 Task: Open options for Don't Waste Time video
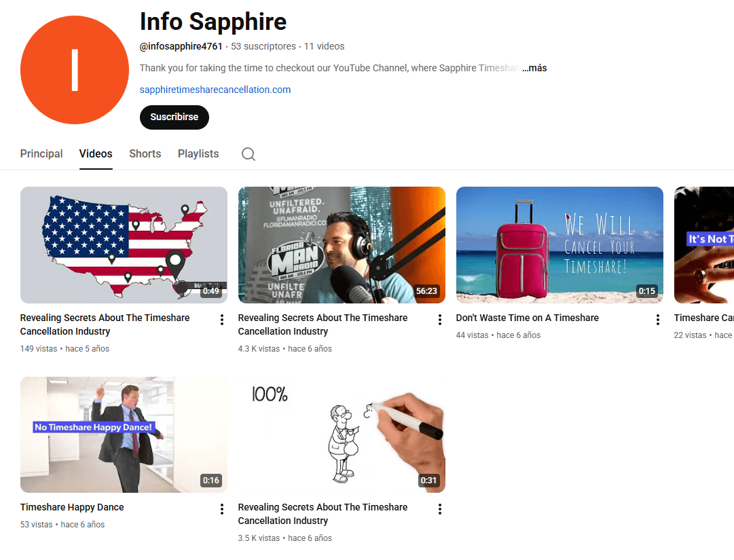click(658, 320)
